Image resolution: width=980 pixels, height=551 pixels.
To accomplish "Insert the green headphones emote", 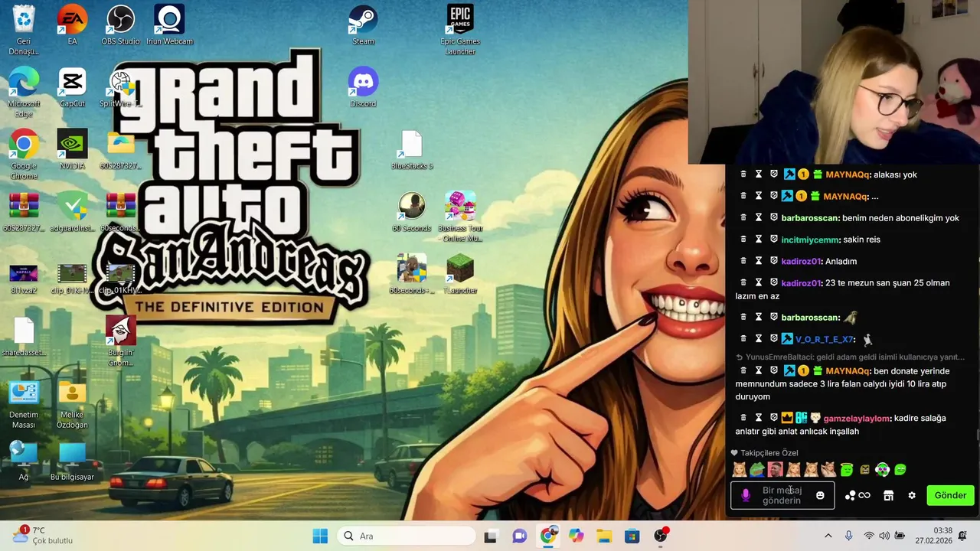I will pyautogui.click(x=882, y=469).
